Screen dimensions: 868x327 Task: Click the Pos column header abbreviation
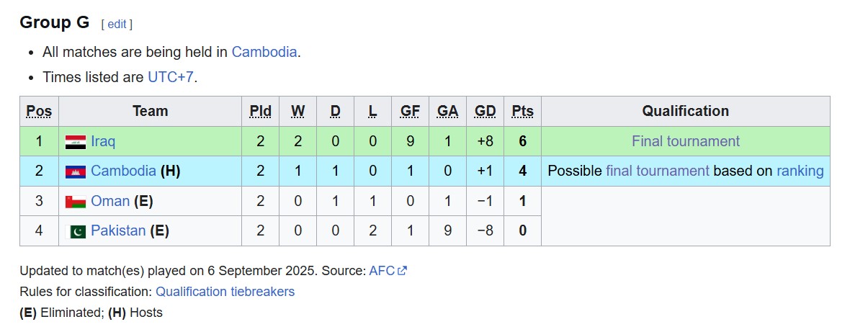(x=39, y=111)
